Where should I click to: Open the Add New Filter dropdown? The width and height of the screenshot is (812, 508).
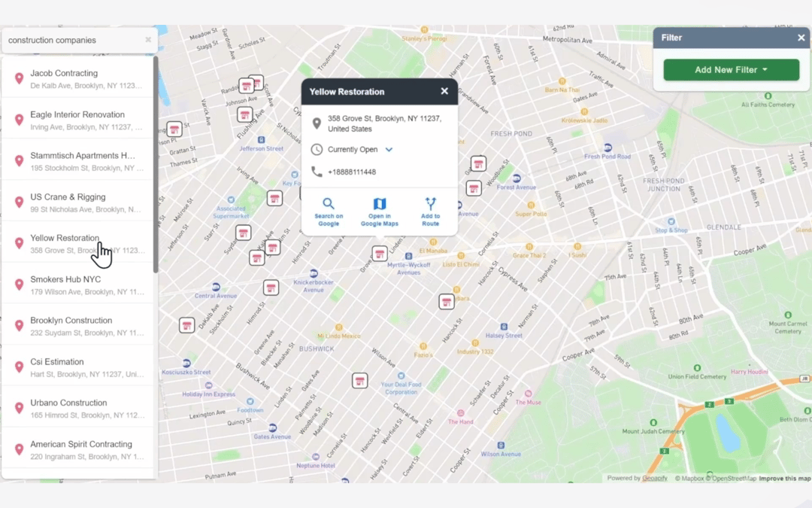point(731,69)
